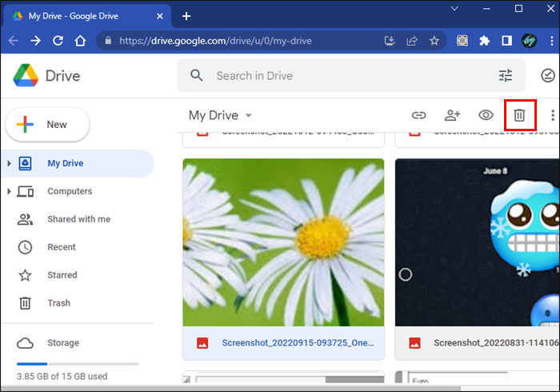Bookmark this page with star icon
This screenshot has height=392, width=560.
click(434, 40)
